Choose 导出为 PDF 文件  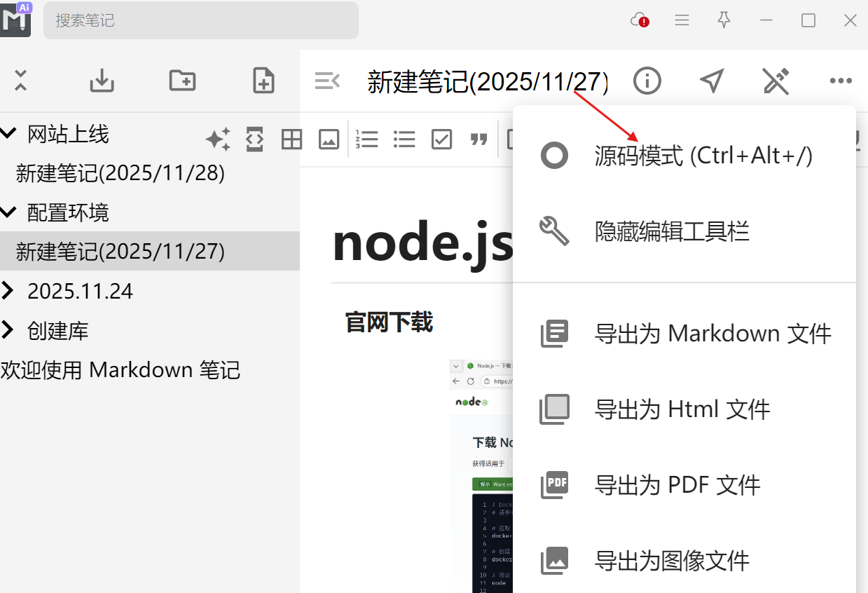coord(678,484)
